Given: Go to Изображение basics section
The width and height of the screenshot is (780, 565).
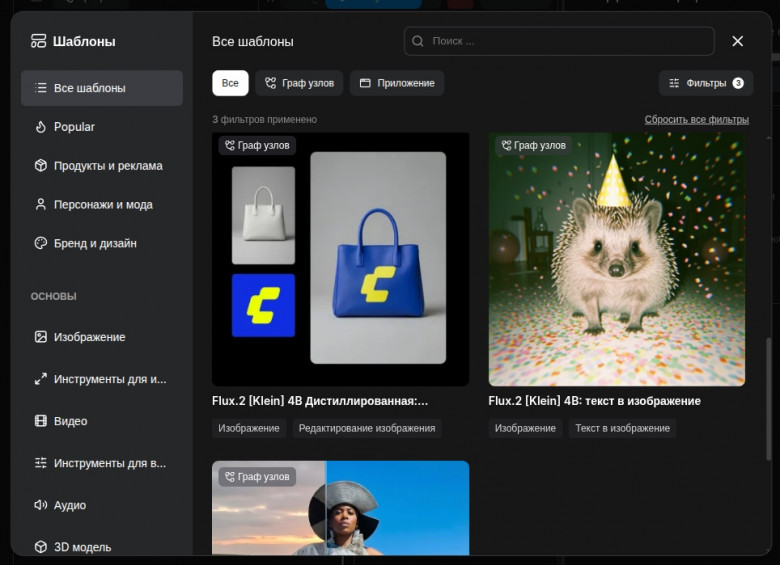Looking at the screenshot, I should (102, 337).
